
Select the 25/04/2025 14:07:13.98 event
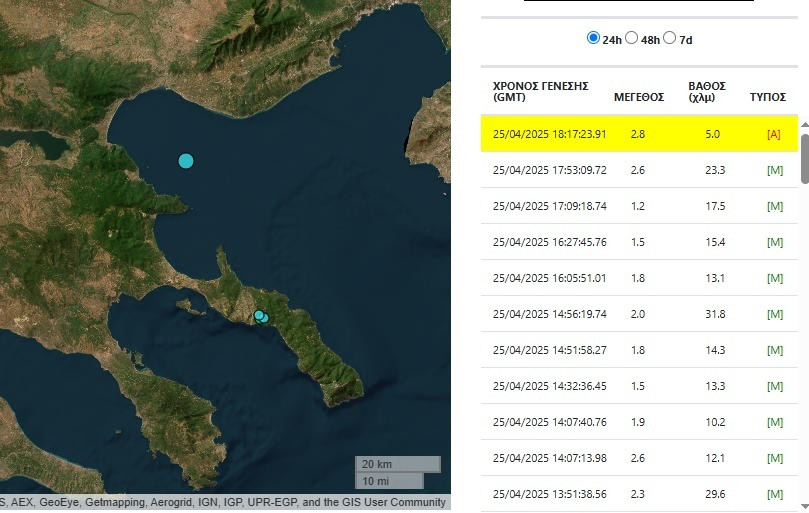coord(639,458)
